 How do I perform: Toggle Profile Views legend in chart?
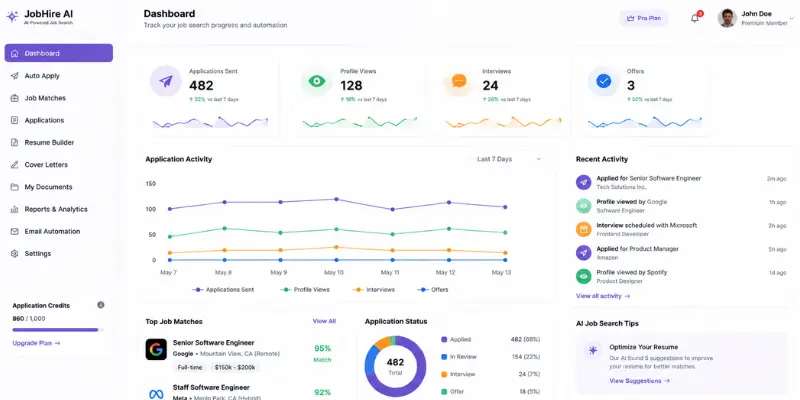pyautogui.click(x=305, y=290)
